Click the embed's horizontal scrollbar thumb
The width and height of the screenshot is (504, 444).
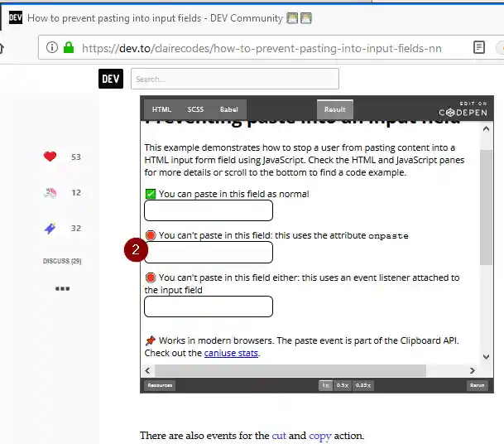point(290,370)
